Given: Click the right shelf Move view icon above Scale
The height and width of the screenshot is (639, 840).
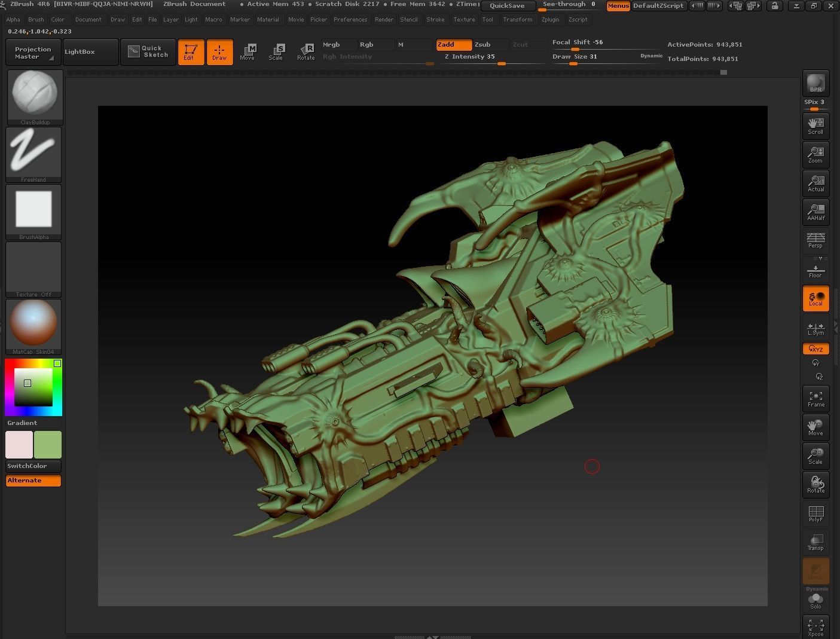Looking at the screenshot, I should click(815, 427).
